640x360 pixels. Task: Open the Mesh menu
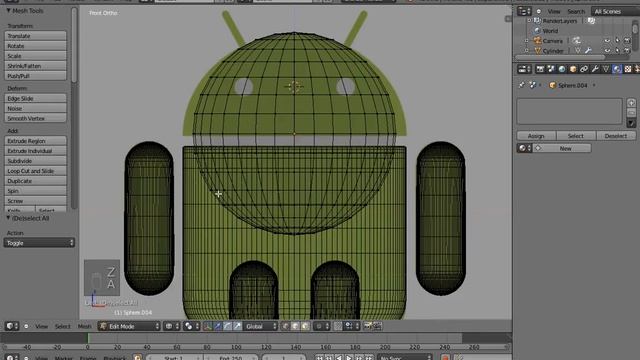(x=84, y=326)
